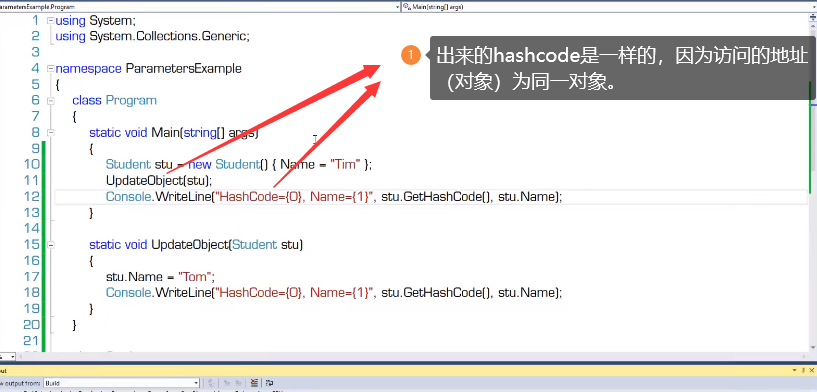Collapse the Main method at line 8
This screenshot has height=392, width=817.
tap(51, 133)
